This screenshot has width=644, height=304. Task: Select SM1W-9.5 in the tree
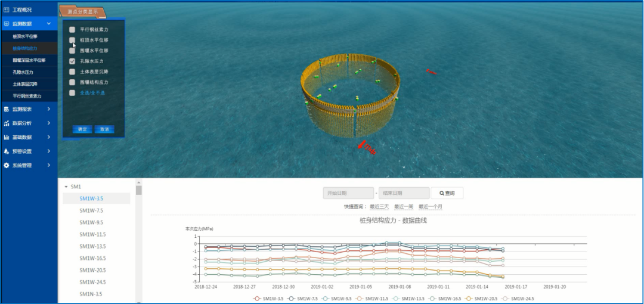pyautogui.click(x=91, y=222)
